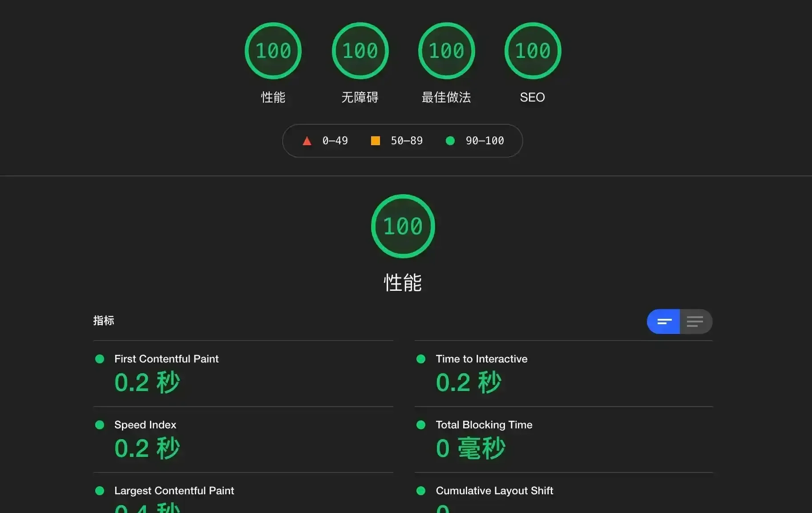Open the 最佳做法 score gauge
Image resolution: width=812 pixels, height=513 pixels.
coord(446,51)
